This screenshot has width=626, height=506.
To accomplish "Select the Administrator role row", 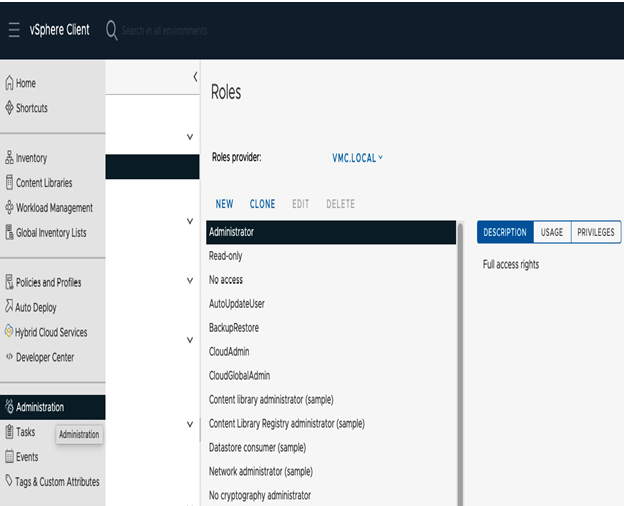I will pyautogui.click(x=331, y=232).
